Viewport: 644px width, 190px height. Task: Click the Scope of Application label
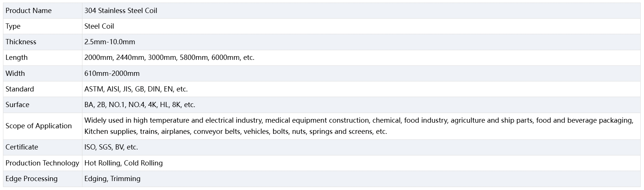coord(39,126)
